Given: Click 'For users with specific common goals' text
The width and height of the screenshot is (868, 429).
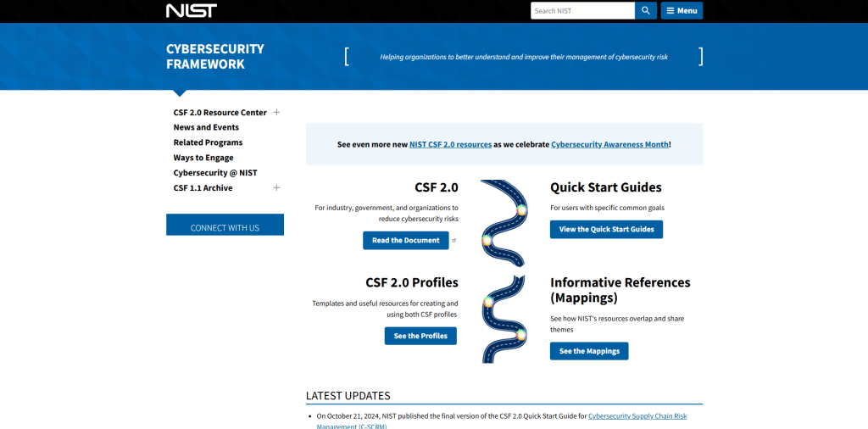Looking at the screenshot, I should tap(607, 208).
